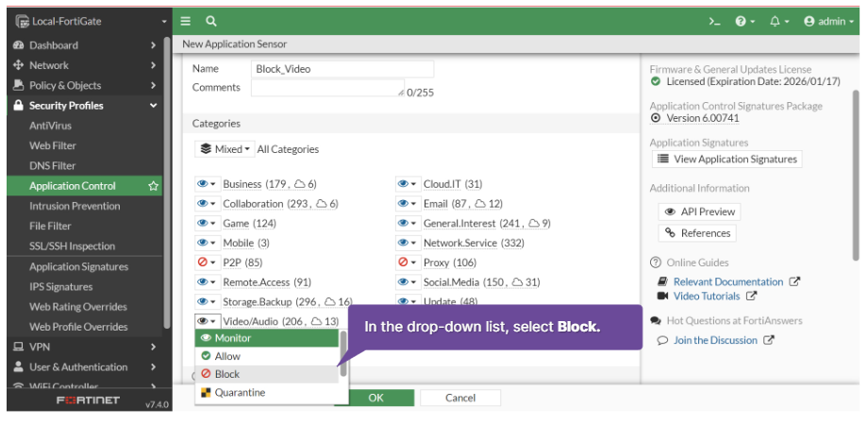This screenshot has height=425, width=868.
Task: Expand the Dashboard menu
Action: coord(85,45)
